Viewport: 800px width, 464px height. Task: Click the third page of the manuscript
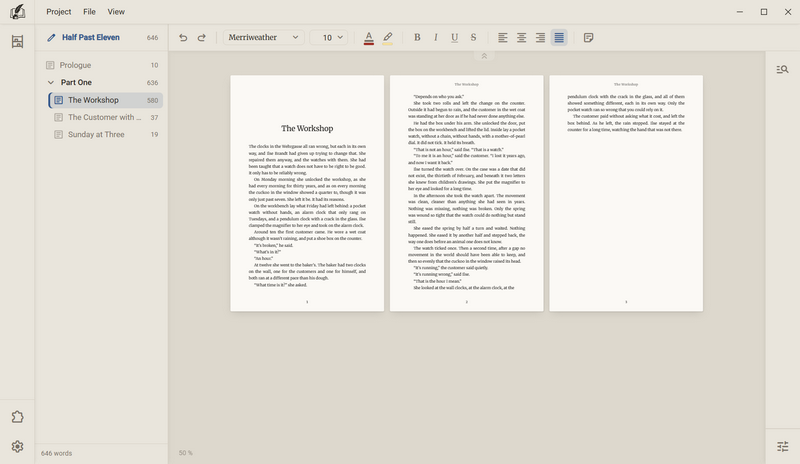click(x=626, y=193)
